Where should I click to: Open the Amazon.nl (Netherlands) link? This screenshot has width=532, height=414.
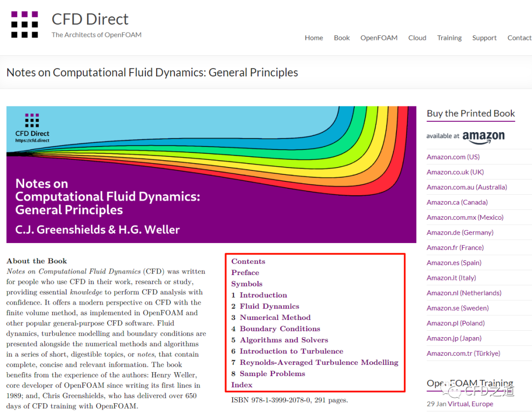464,293
